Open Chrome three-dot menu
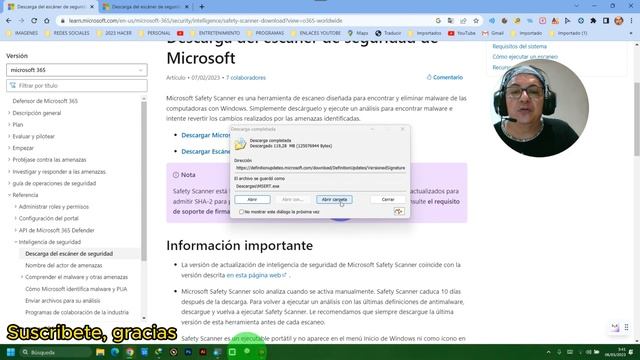Image resolution: width=640 pixels, height=360 pixels. tap(631, 20)
